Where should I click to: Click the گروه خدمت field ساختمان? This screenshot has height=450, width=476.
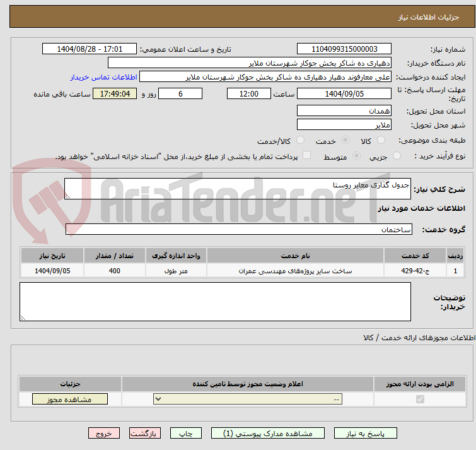[x=238, y=229]
